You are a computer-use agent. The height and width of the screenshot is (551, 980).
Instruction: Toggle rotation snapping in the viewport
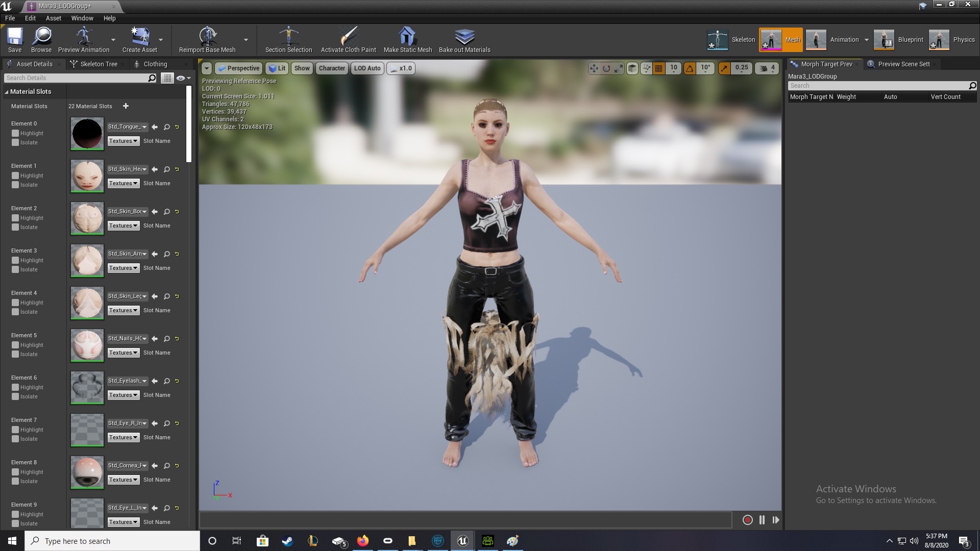(x=690, y=68)
